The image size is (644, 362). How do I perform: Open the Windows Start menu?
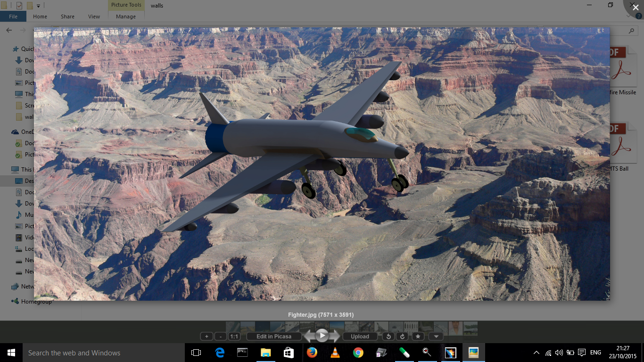tap(11, 353)
